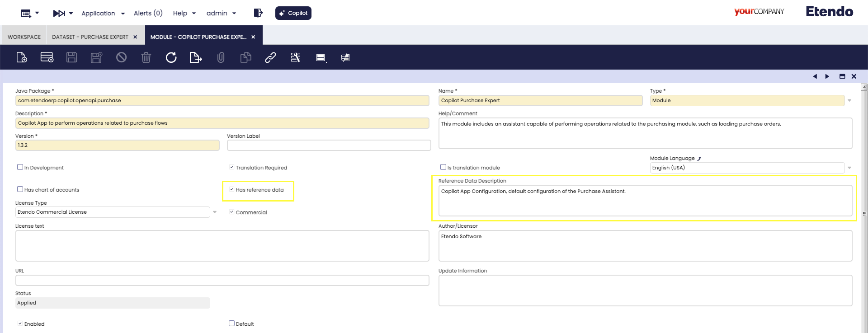Image resolution: width=868 pixels, height=333 pixels.
Task: Click the yourCOMPANY logo
Action: point(759,12)
